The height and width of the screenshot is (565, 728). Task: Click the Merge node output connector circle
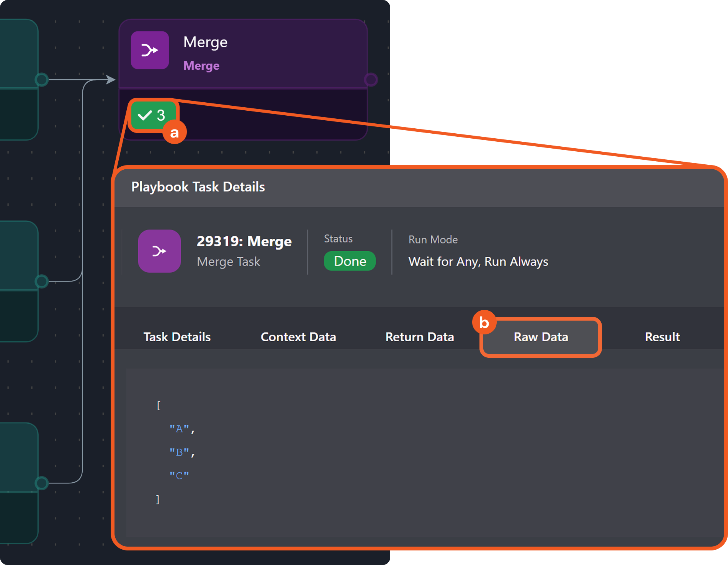[370, 80]
